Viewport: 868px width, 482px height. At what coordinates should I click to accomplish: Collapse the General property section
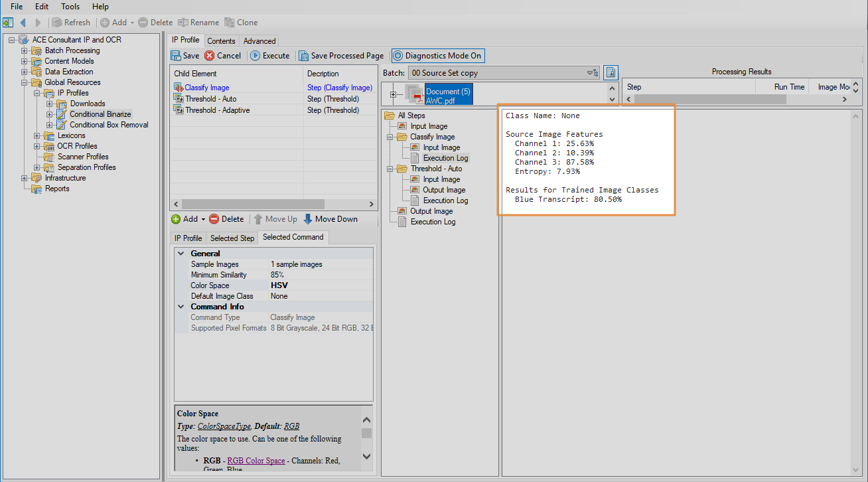181,254
